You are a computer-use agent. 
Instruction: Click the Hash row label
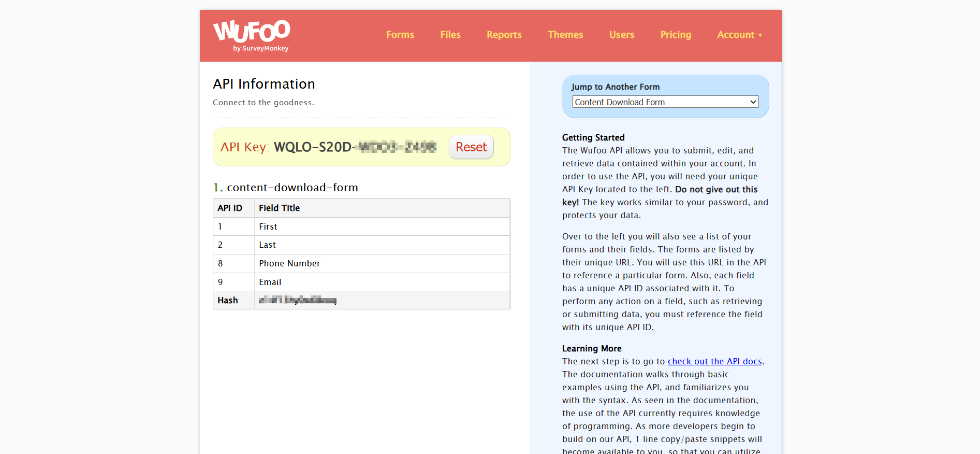[228, 301]
